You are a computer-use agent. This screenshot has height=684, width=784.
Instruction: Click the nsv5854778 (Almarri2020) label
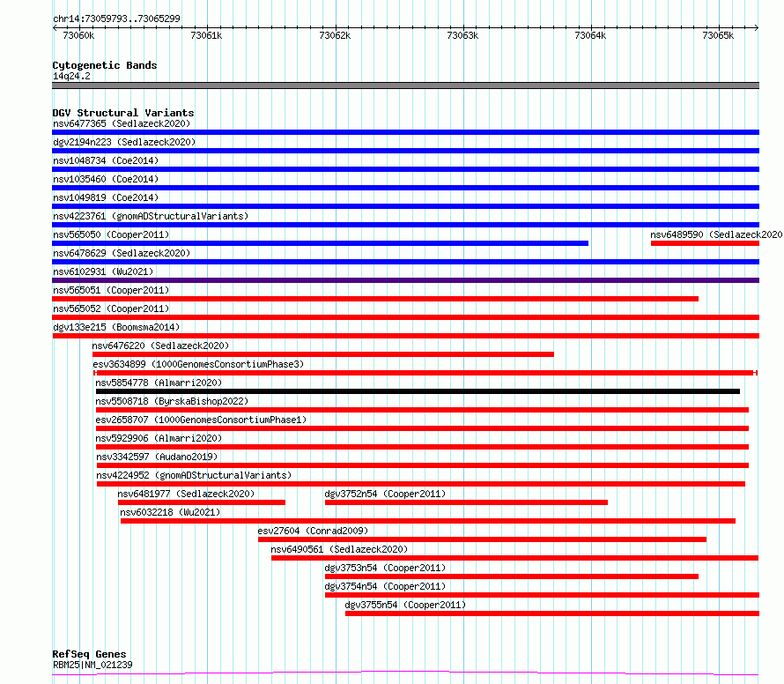(159, 383)
